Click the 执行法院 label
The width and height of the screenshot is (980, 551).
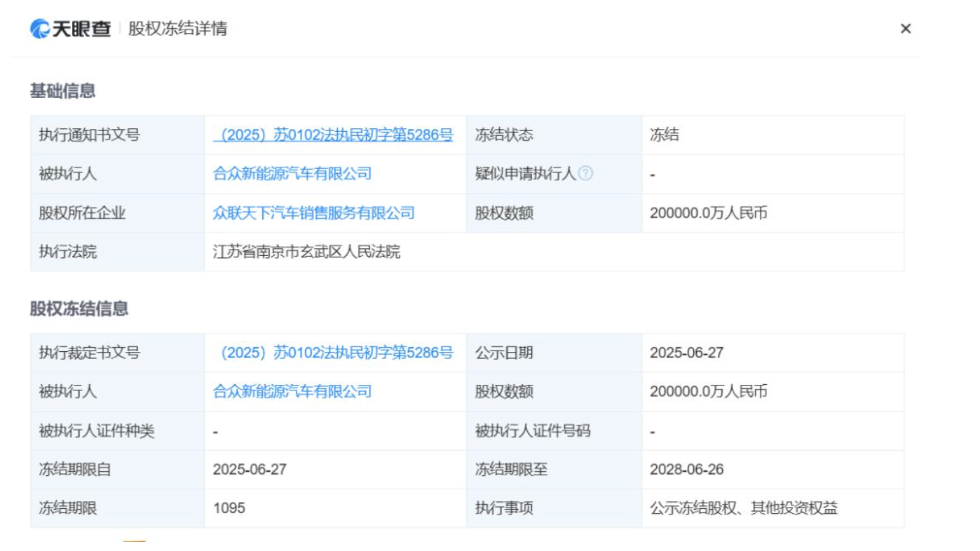(x=67, y=252)
